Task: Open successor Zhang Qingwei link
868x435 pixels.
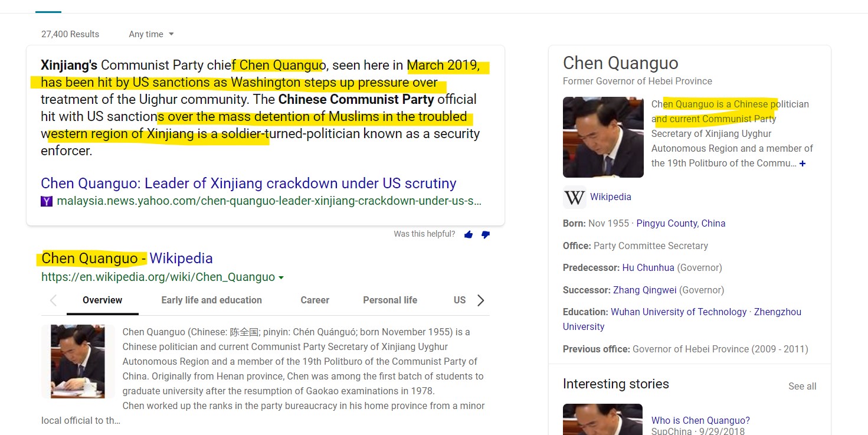Action: tap(645, 290)
